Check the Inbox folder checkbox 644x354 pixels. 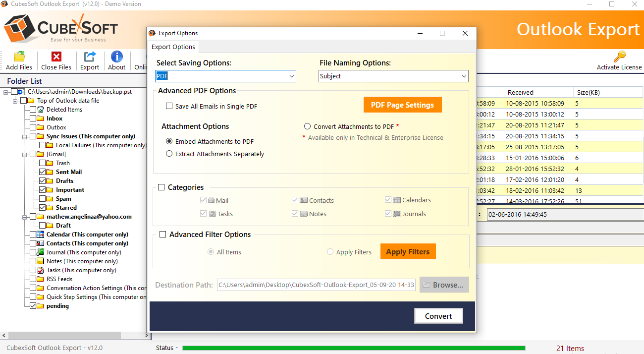pyautogui.click(x=33, y=118)
